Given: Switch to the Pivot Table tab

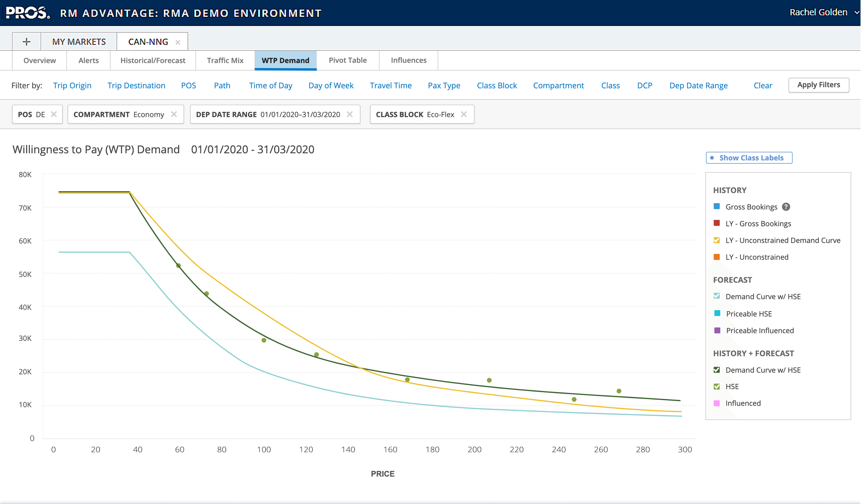Looking at the screenshot, I should [x=347, y=60].
